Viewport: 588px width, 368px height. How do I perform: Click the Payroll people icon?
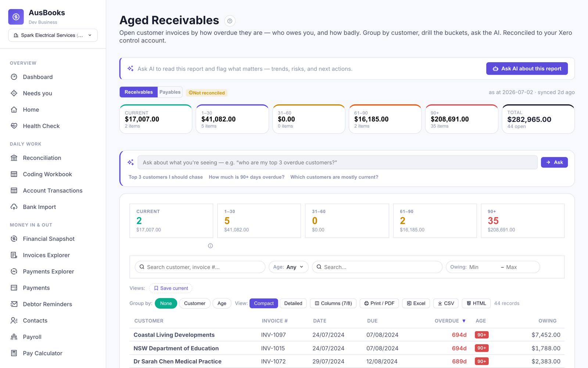pos(14,337)
